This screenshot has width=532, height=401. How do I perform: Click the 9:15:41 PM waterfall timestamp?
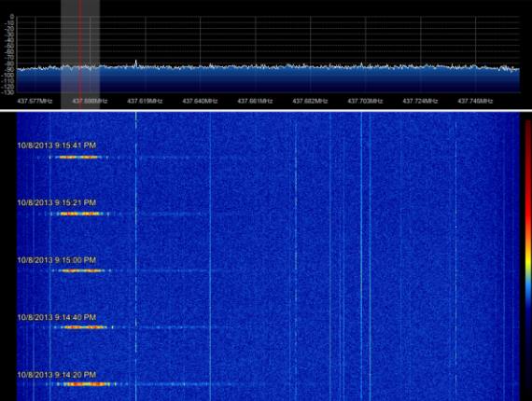click(57, 145)
